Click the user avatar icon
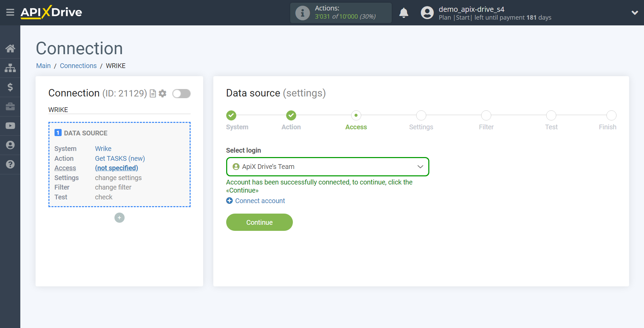The image size is (644, 328). point(427,13)
